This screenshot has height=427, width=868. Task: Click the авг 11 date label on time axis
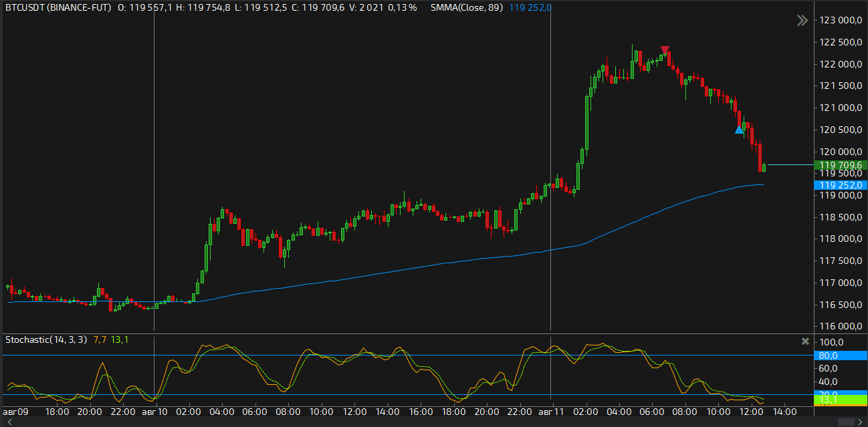tap(551, 412)
